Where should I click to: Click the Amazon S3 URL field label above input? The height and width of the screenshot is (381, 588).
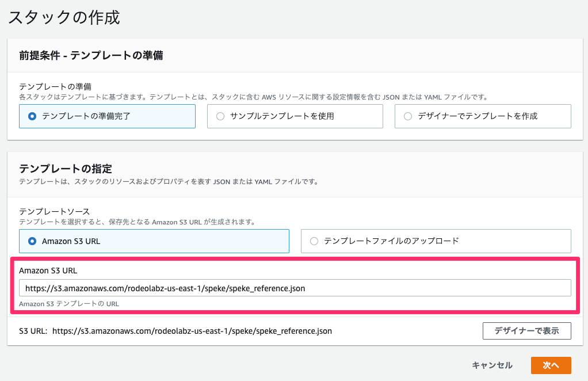(x=48, y=270)
